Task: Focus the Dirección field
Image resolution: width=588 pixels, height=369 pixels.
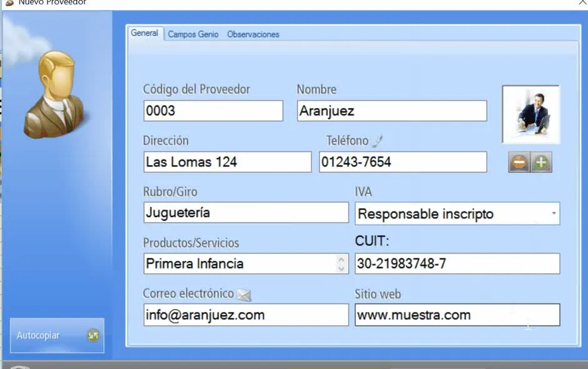Action: [x=227, y=162]
